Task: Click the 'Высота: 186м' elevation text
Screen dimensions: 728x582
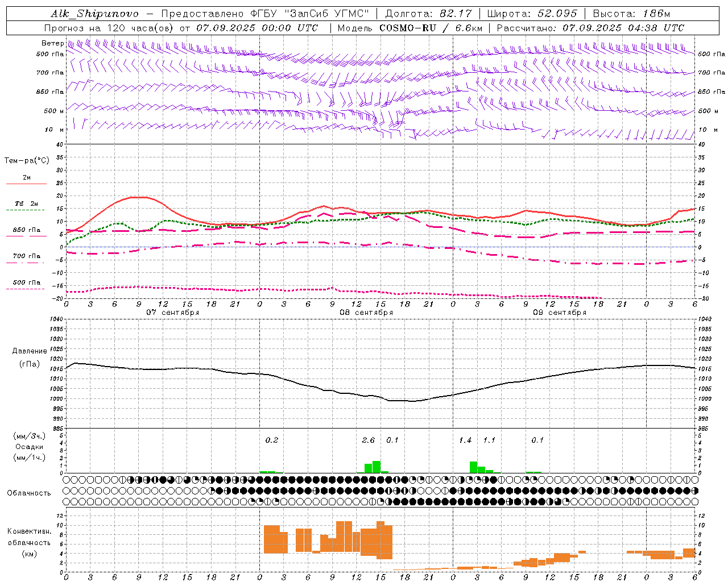Action: tap(631, 14)
